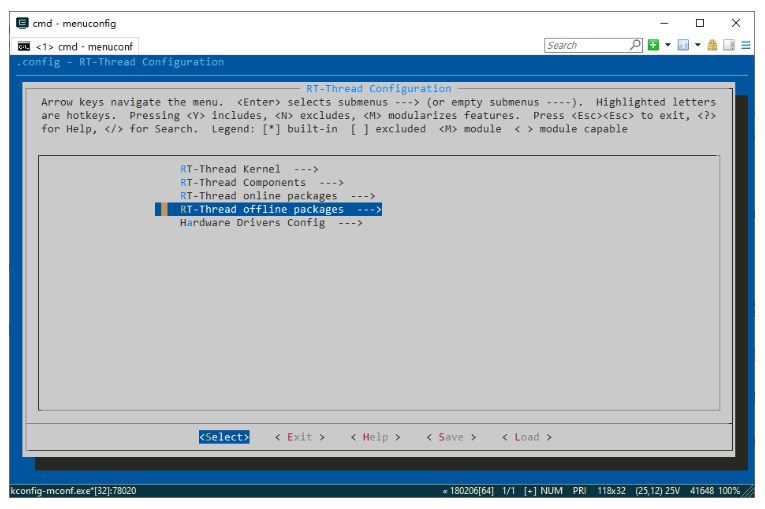Click the NUM lock status indicator
The image size is (765, 509).
(x=551, y=490)
